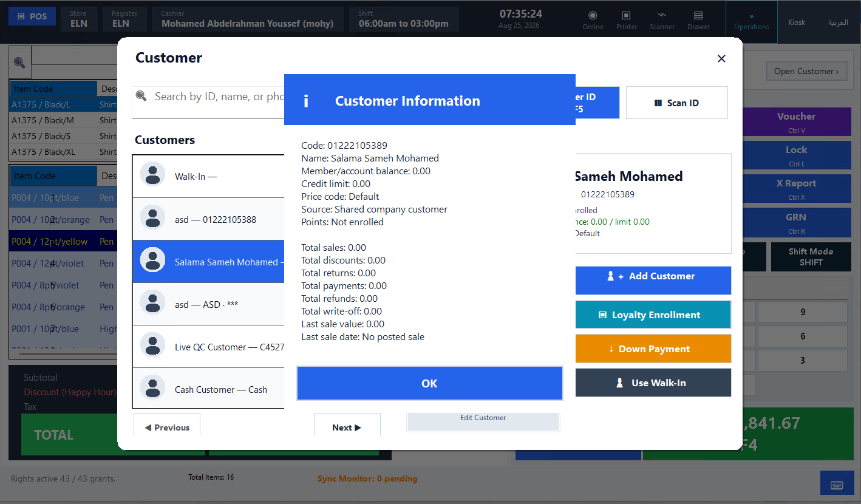The height and width of the screenshot is (504, 861).
Task: Click the item search magnifier icon
Action: click(19, 62)
